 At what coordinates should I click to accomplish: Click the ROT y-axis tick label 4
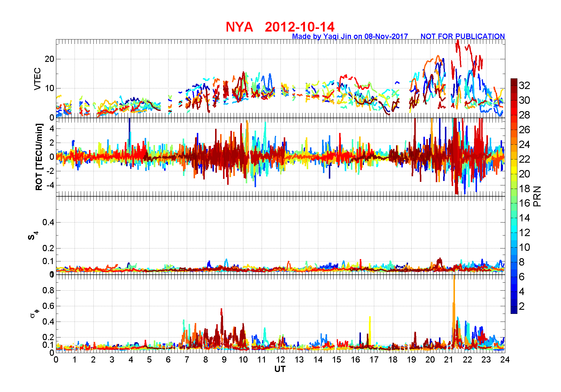click(x=52, y=128)
